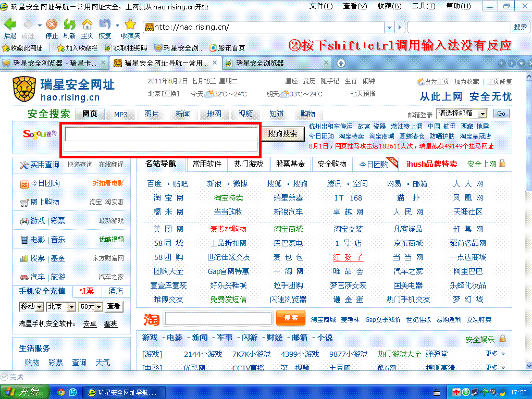Click the scrollbar down arrow
Viewport: 532px width, 399px height.
coord(528,366)
